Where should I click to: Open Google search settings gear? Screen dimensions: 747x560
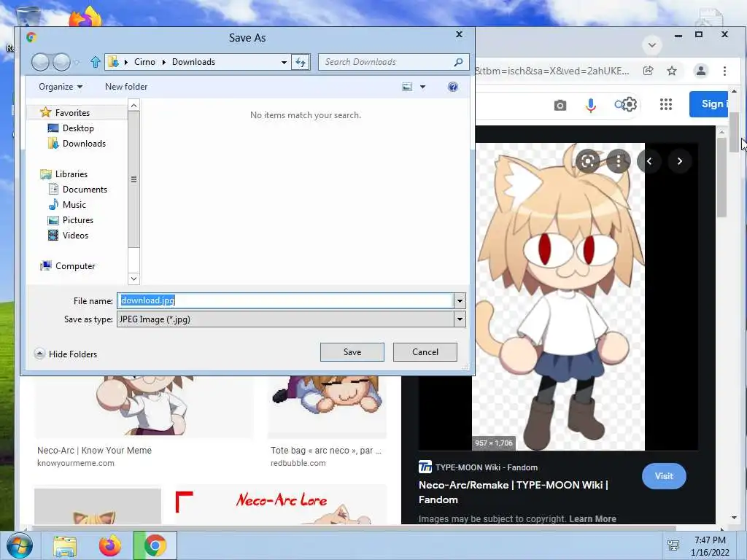click(630, 104)
